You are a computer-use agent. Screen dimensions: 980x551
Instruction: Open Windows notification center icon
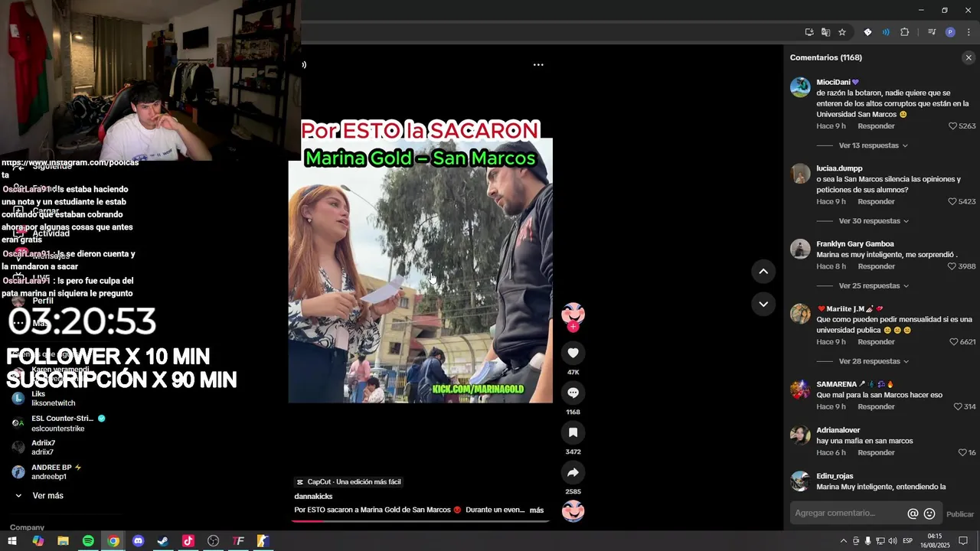coord(963,541)
